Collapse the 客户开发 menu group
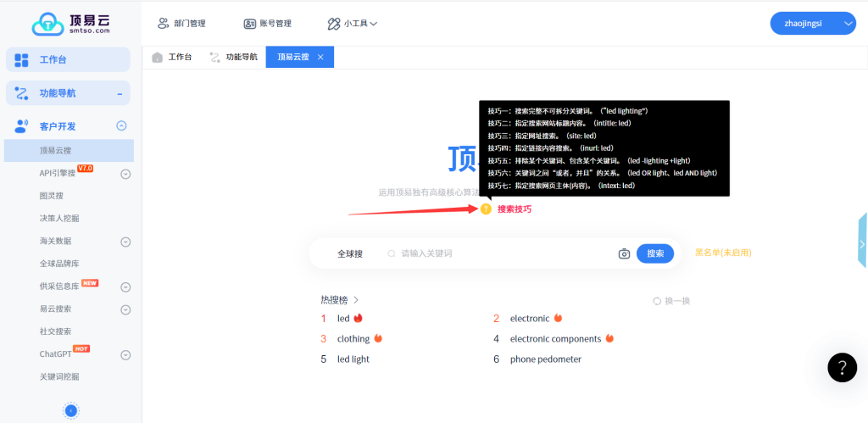Image resolution: width=868 pixels, height=423 pixels. [x=121, y=126]
